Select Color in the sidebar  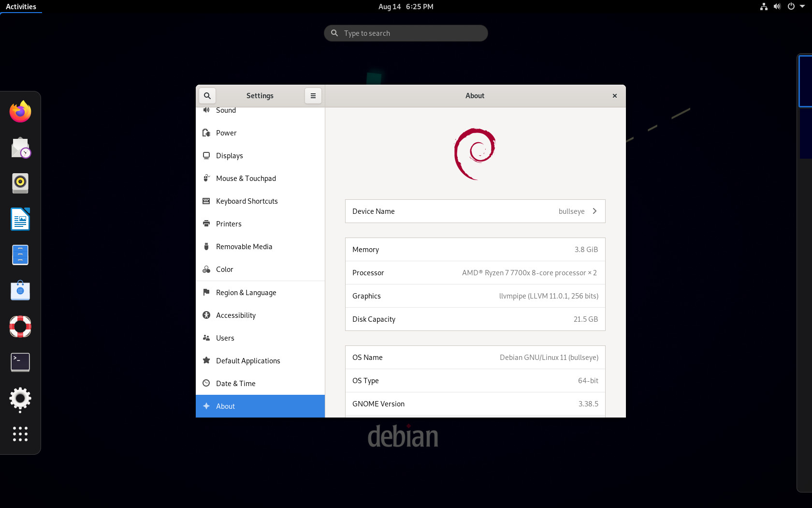[x=260, y=269]
